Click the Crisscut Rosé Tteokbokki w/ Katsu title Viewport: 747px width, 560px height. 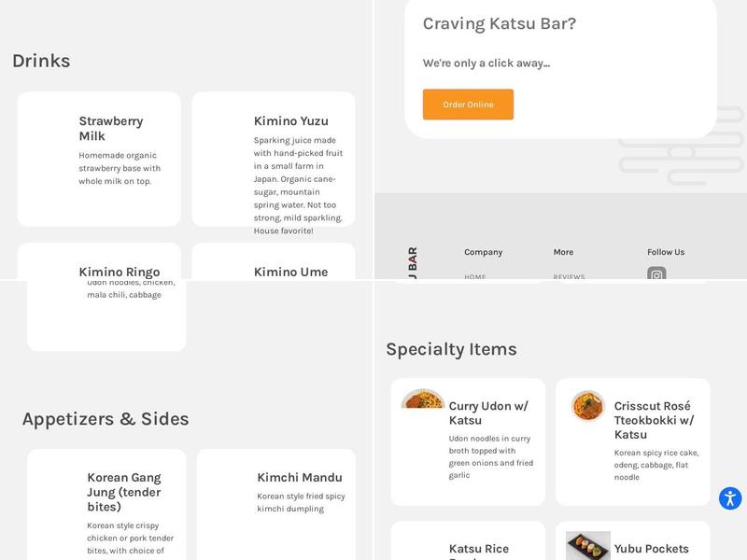coord(654,420)
